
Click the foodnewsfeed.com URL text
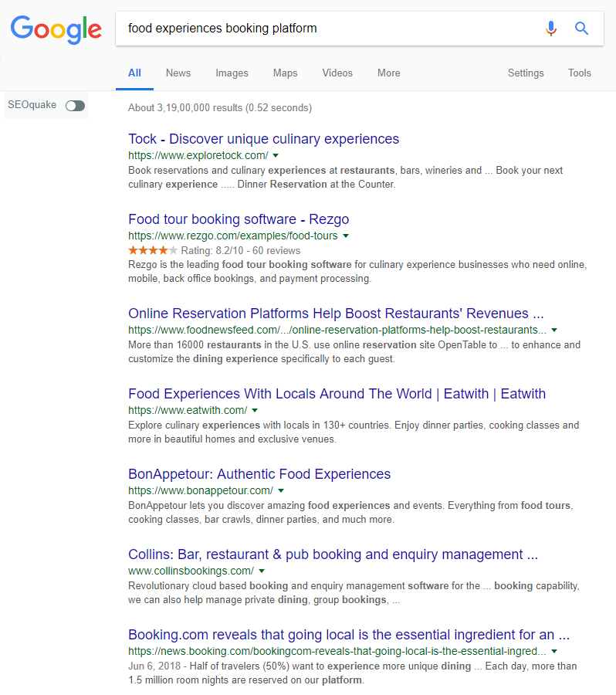[337, 331]
